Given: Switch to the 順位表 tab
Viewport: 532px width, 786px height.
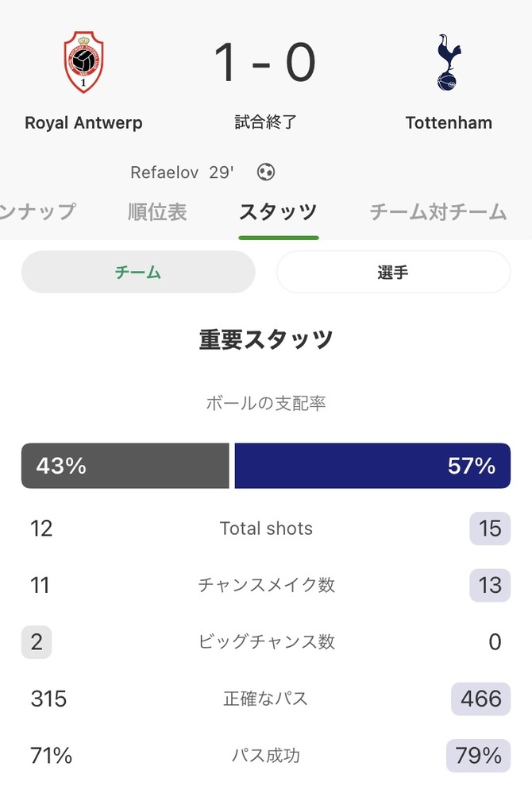Looking at the screenshot, I should (157, 211).
